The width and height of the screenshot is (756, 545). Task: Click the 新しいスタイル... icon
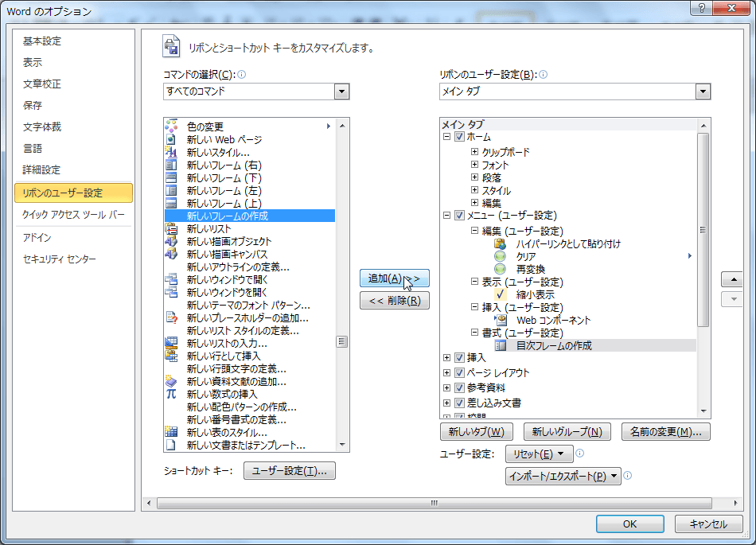[x=171, y=152]
